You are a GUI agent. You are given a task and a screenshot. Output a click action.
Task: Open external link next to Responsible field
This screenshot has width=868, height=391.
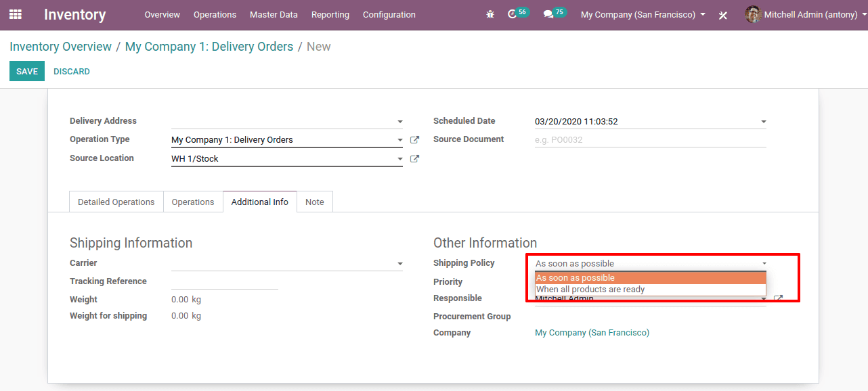point(779,298)
